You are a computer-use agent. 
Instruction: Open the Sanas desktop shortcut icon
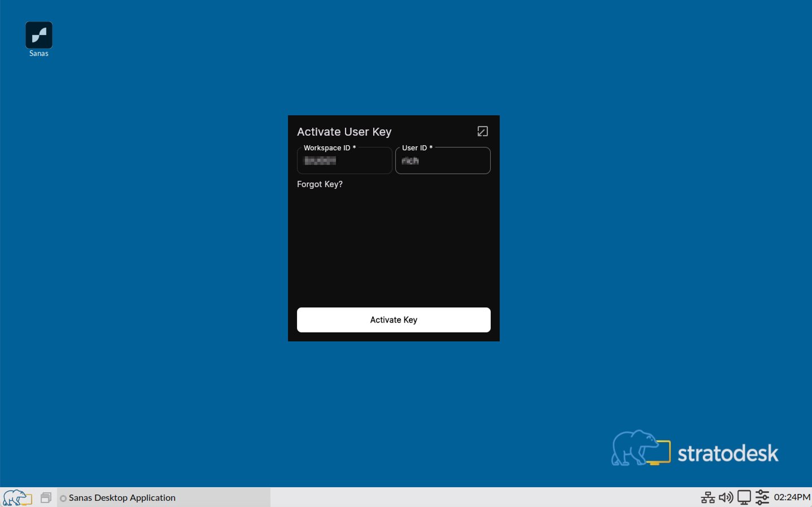pos(39,35)
